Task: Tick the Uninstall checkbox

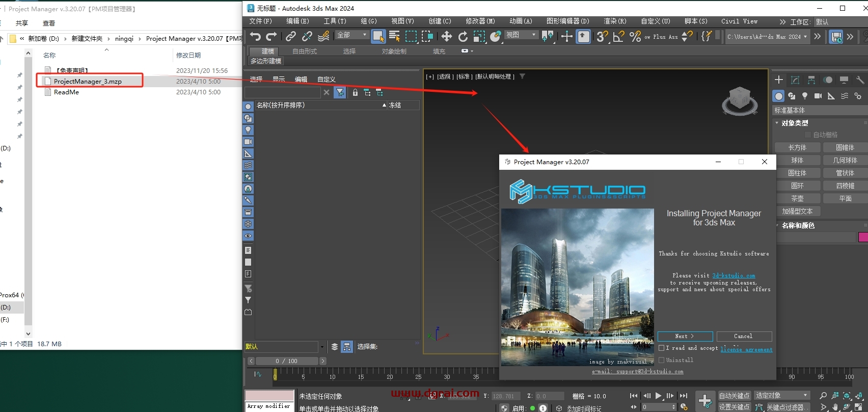Action: (662, 360)
